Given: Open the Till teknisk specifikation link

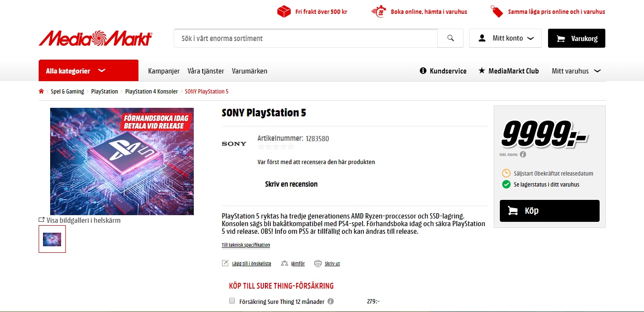Looking at the screenshot, I should tap(246, 245).
